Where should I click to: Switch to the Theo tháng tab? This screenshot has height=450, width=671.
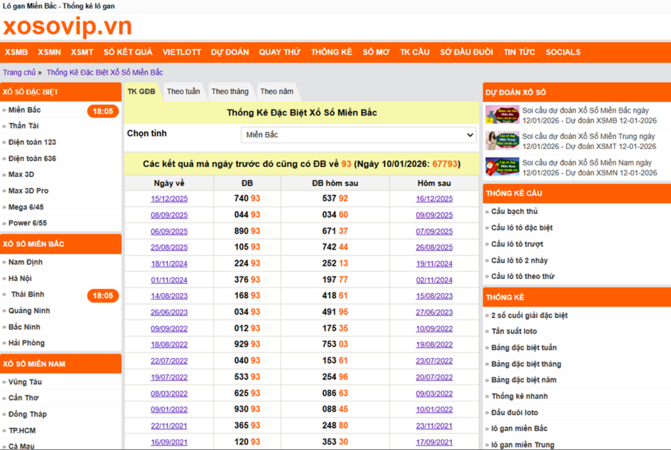230,91
